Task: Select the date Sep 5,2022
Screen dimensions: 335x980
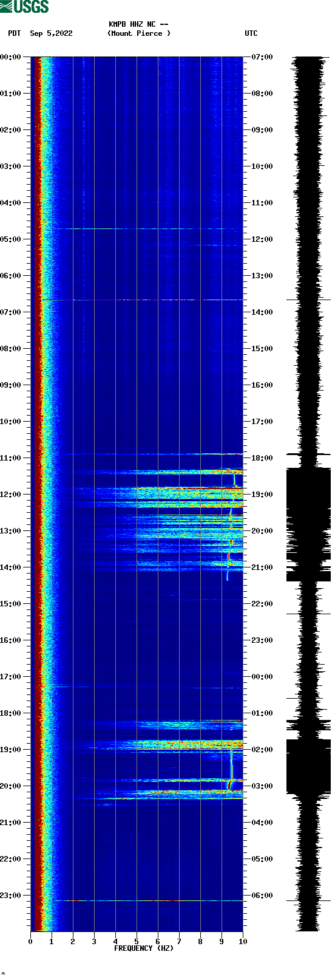Action: point(51,33)
